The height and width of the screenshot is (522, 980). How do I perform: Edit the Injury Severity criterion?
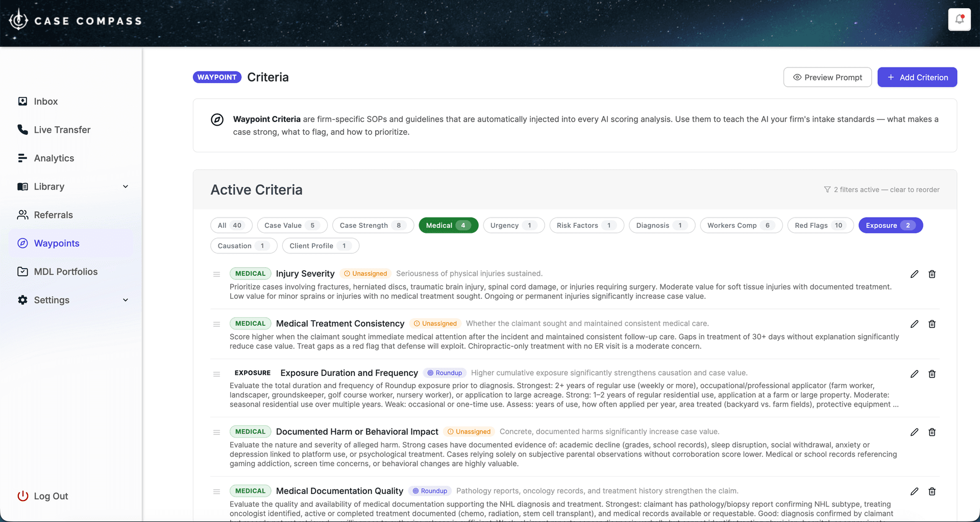tap(914, 274)
